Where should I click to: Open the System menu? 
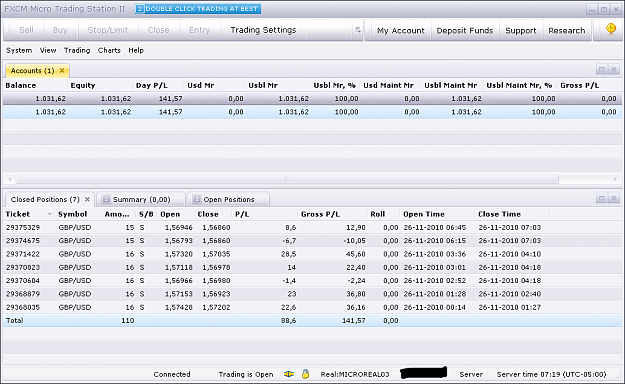[19, 51]
